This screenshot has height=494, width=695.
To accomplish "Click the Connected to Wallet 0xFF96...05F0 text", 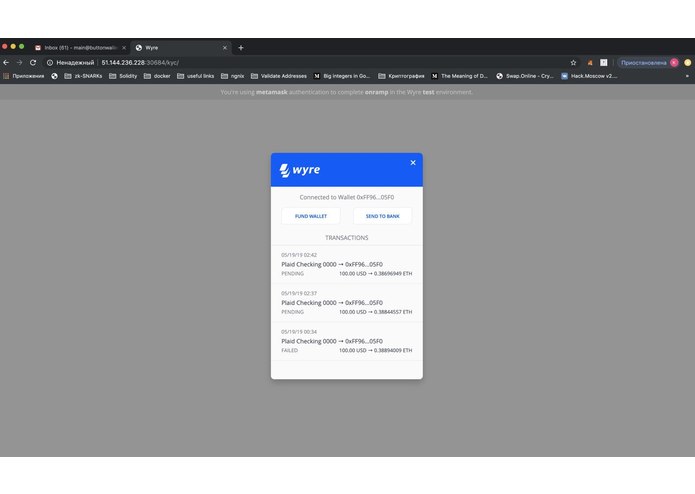I will point(347,197).
